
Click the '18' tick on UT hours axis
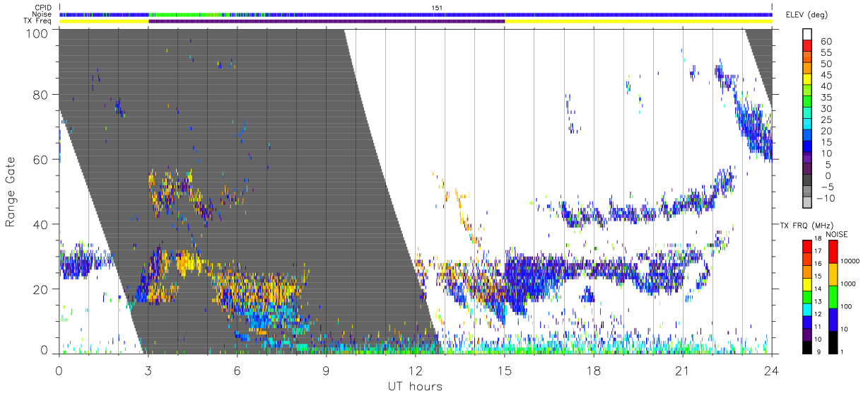(594, 371)
